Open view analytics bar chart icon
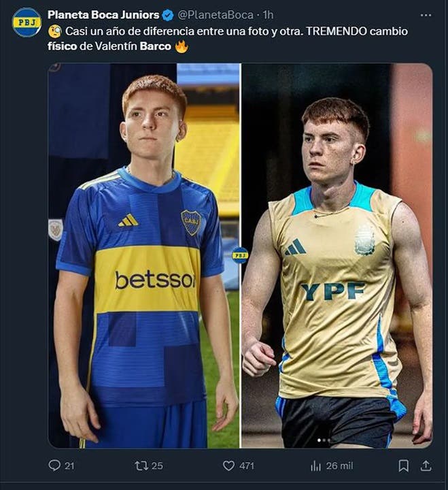The width and height of the screenshot is (448, 490). [x=315, y=465]
